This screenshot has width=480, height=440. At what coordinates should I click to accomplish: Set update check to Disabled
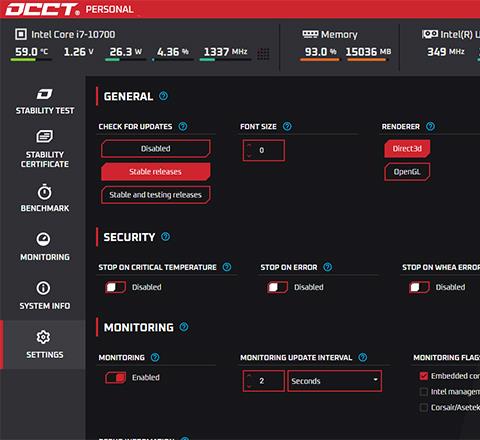[x=156, y=149]
